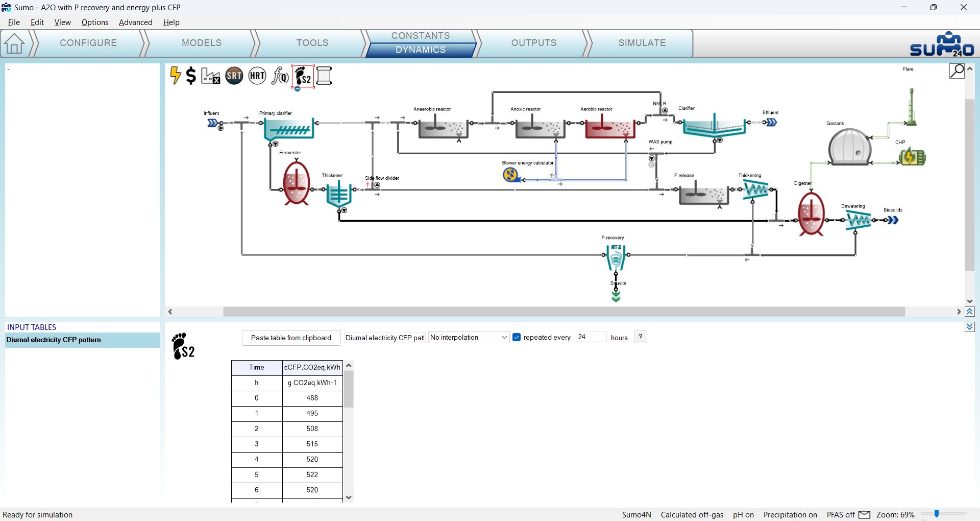980x521 pixels.
Task: Click the envelope icon in status bar
Action: pyautogui.click(x=864, y=515)
